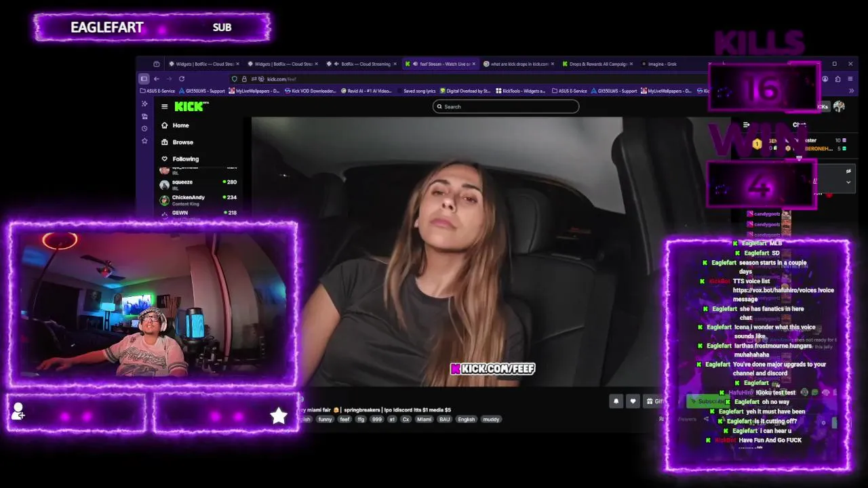The height and width of the screenshot is (488, 868).
Task: Click the heart follow button under stream
Action: (633, 401)
